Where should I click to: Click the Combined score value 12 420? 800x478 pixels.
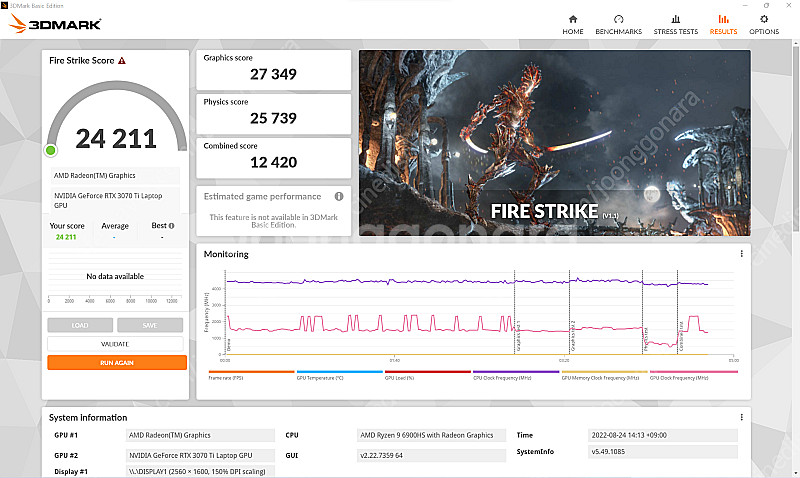(273, 162)
